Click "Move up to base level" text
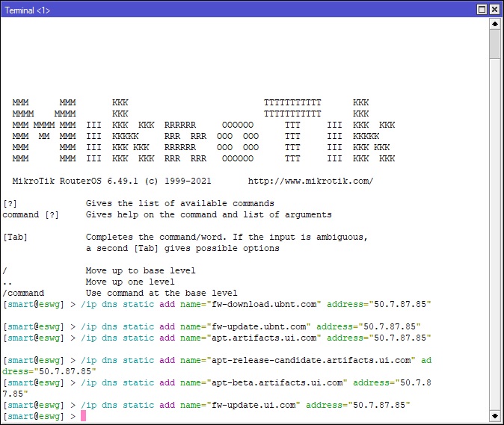 click(x=140, y=270)
